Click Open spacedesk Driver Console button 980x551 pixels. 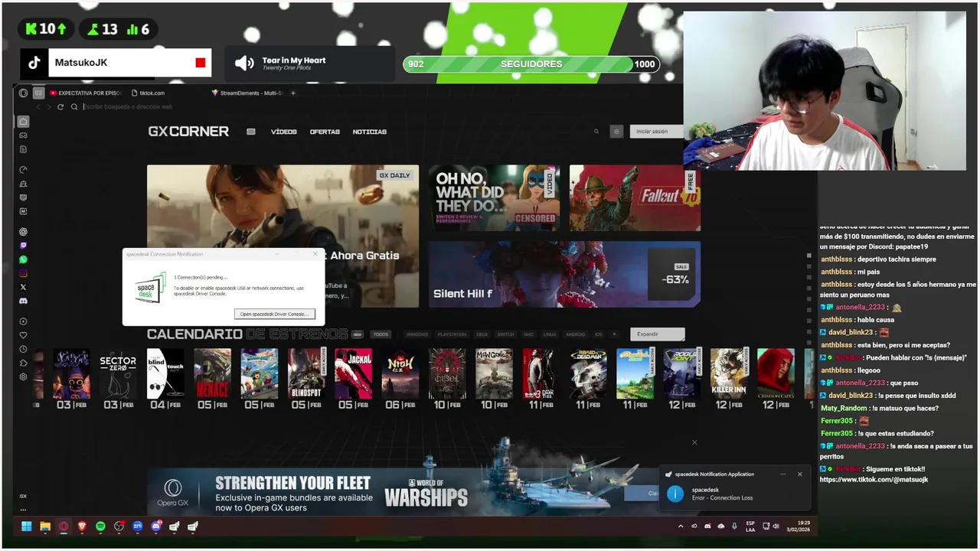click(274, 314)
